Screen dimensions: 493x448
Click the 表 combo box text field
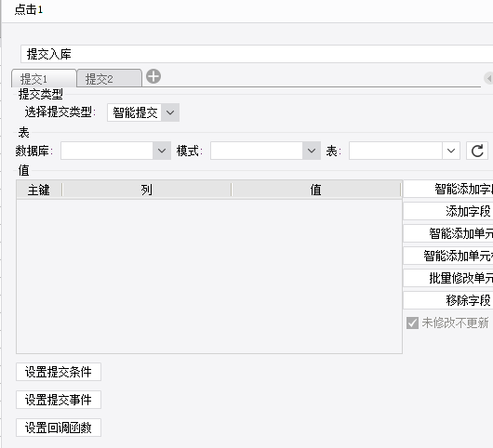point(395,151)
